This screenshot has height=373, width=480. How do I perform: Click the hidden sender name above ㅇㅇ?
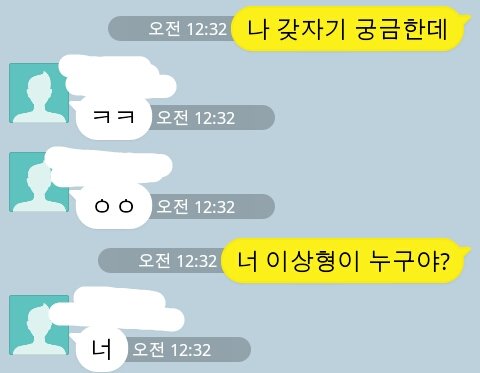click(108, 167)
